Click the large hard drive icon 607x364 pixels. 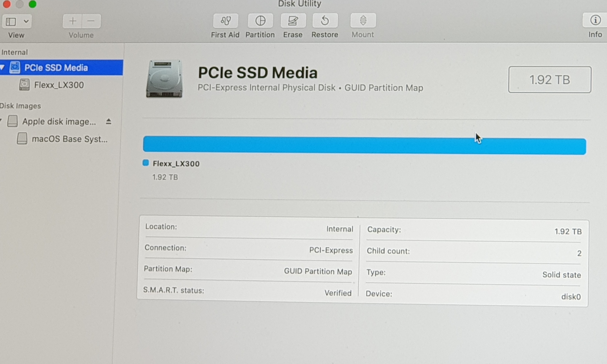click(164, 79)
